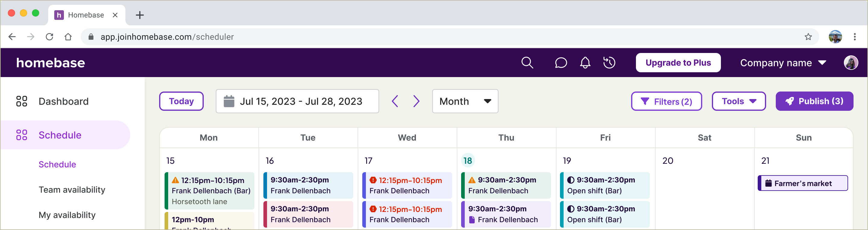
Task: Open Dashboard in the sidebar
Action: coord(63,101)
